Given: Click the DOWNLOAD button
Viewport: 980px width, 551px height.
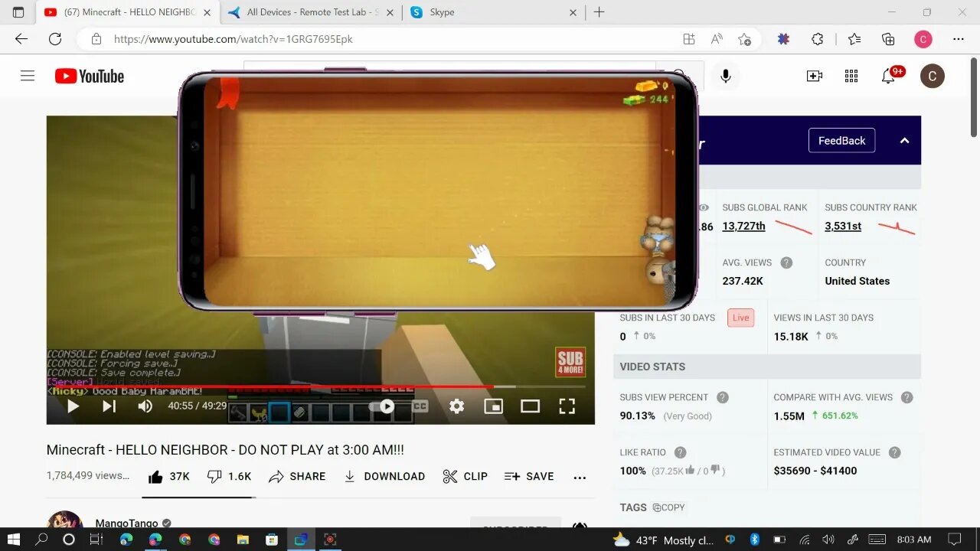Looking at the screenshot, I should (x=384, y=476).
